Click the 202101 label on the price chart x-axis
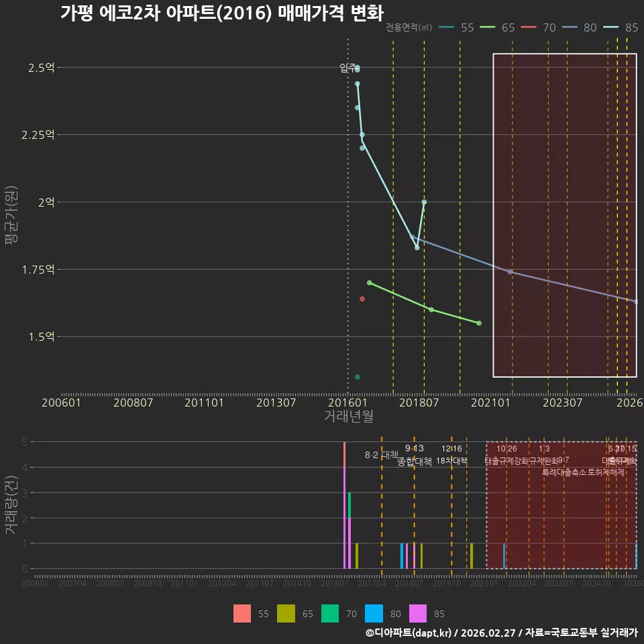644x644 pixels. (490, 402)
